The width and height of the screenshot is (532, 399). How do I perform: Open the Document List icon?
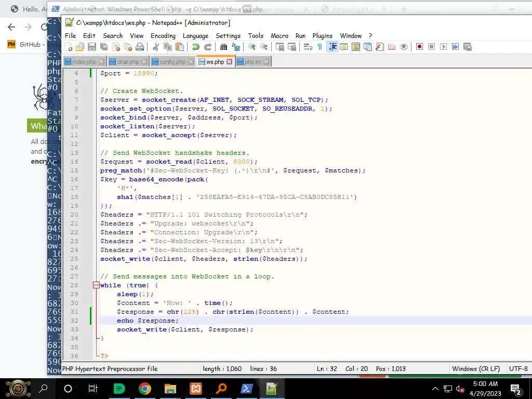click(x=368, y=47)
